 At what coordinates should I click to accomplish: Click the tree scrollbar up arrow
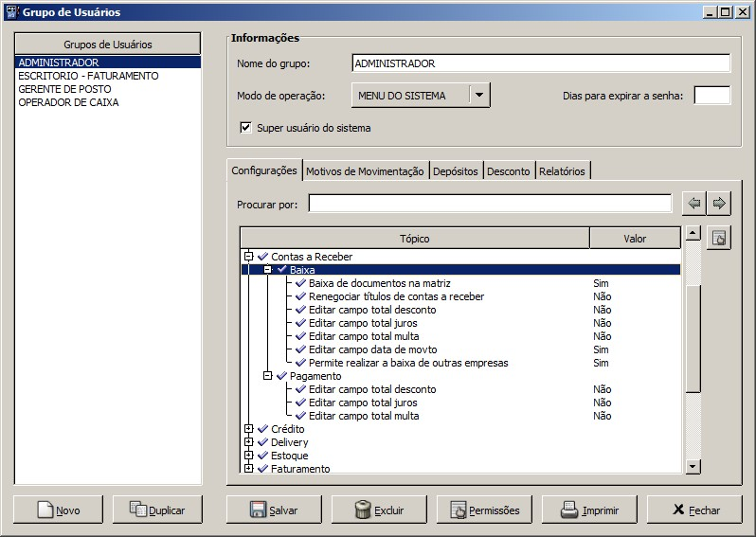click(x=693, y=233)
